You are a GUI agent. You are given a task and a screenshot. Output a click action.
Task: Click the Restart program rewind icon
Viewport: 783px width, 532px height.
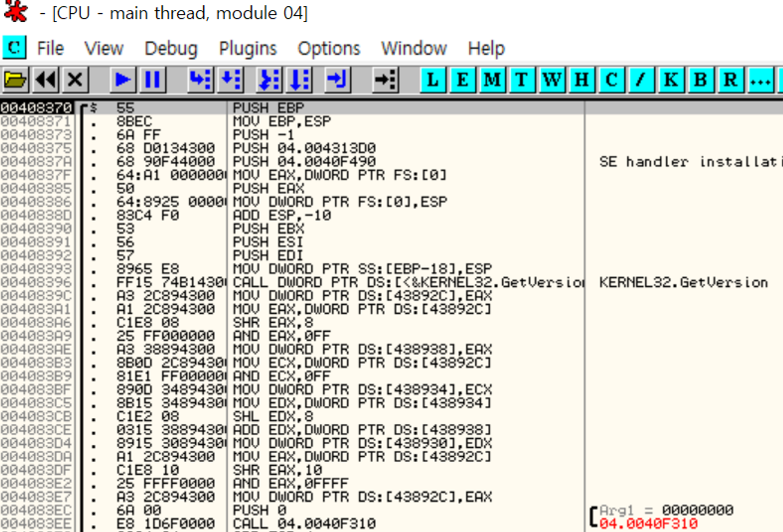(x=45, y=80)
